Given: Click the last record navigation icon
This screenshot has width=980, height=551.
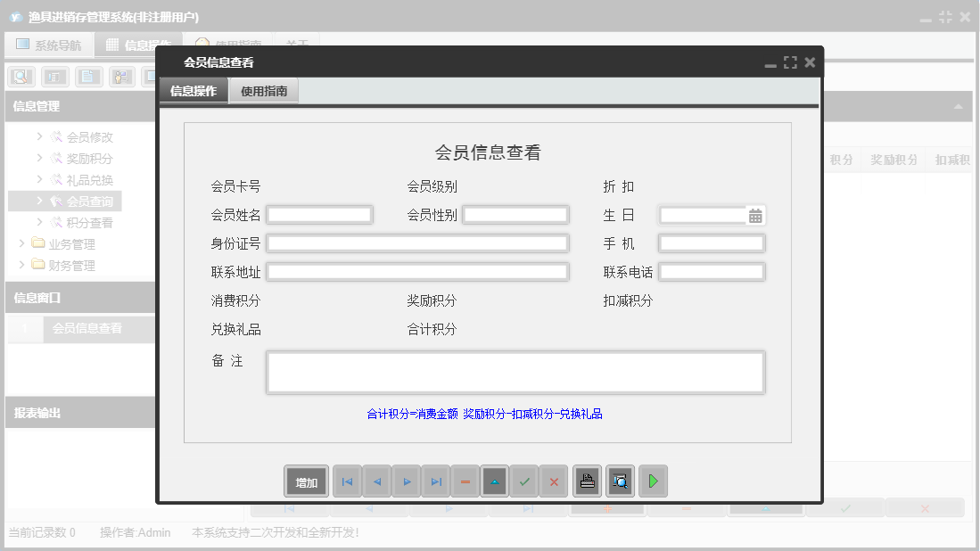Looking at the screenshot, I should 435,481.
